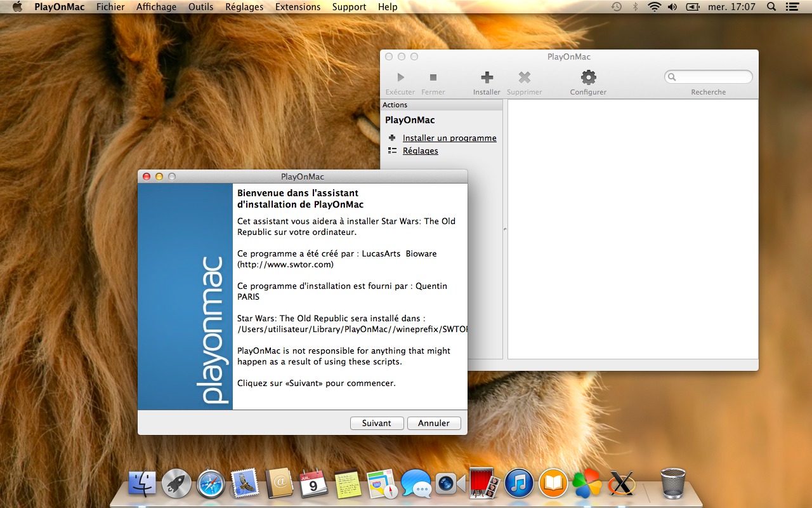Click the list icon beside Réglages link

coord(392,150)
